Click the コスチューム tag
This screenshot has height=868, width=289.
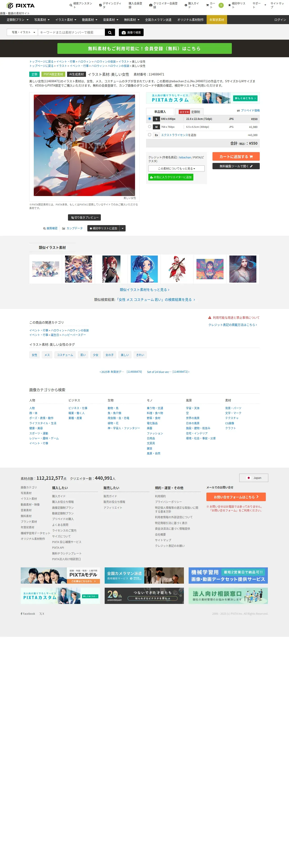tap(65, 355)
